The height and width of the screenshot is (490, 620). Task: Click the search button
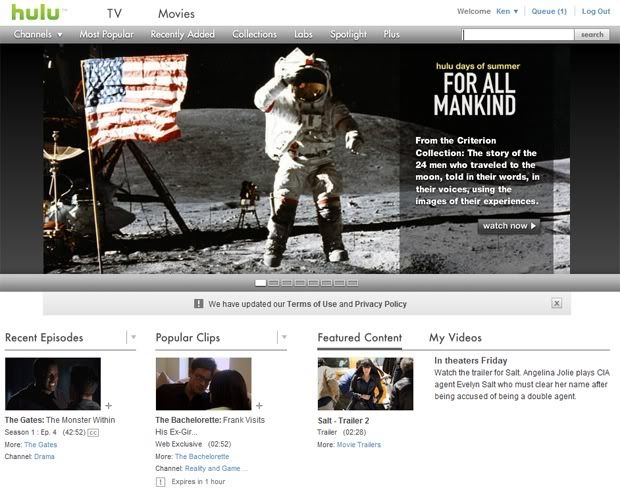[x=592, y=35]
